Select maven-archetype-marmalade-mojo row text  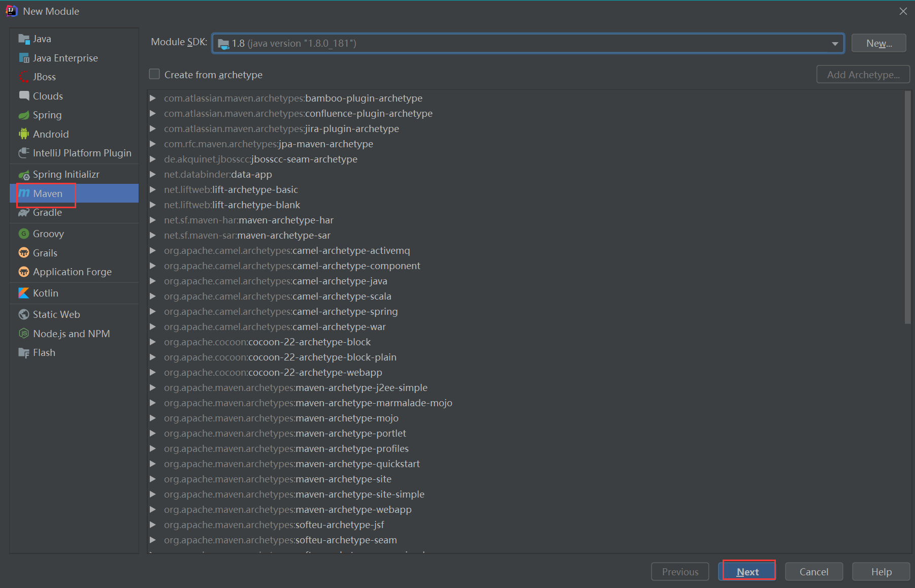(x=308, y=403)
